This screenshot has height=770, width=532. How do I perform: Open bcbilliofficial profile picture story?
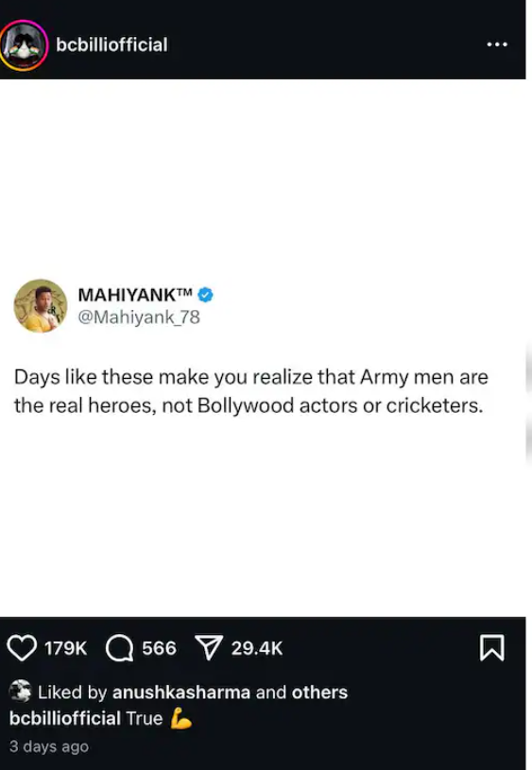tap(23, 45)
